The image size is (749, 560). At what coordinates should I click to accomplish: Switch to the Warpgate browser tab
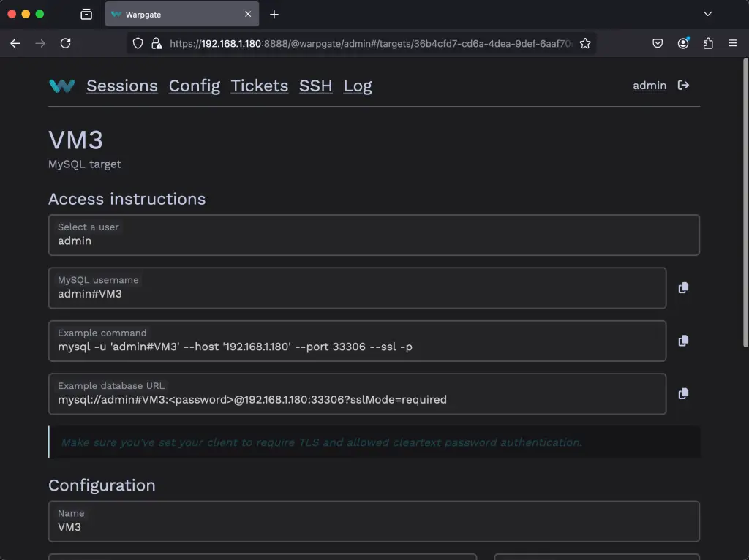[176, 14]
